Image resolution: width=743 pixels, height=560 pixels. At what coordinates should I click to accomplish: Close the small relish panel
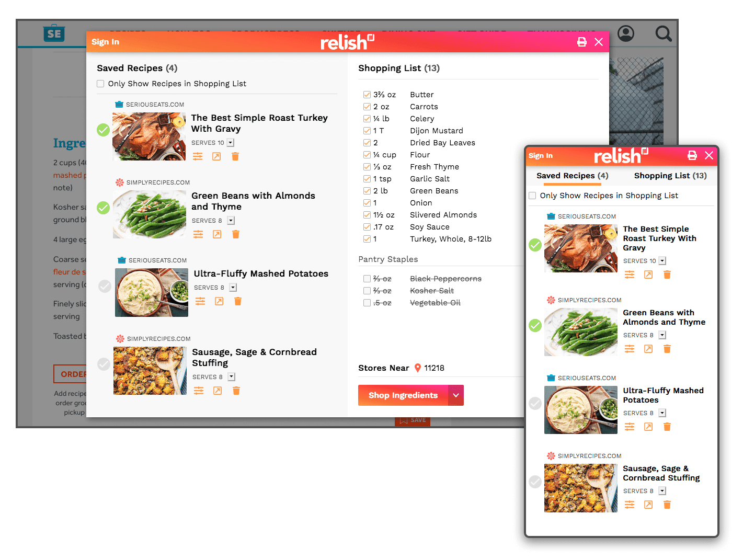point(709,155)
